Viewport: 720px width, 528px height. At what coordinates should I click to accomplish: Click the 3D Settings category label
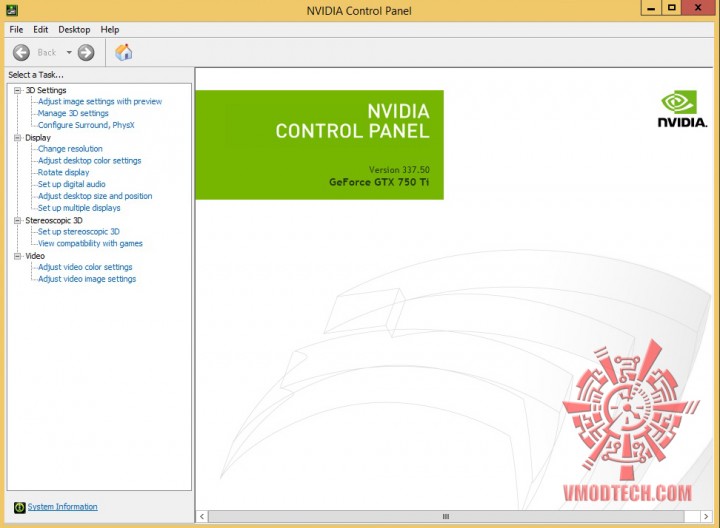click(x=46, y=90)
